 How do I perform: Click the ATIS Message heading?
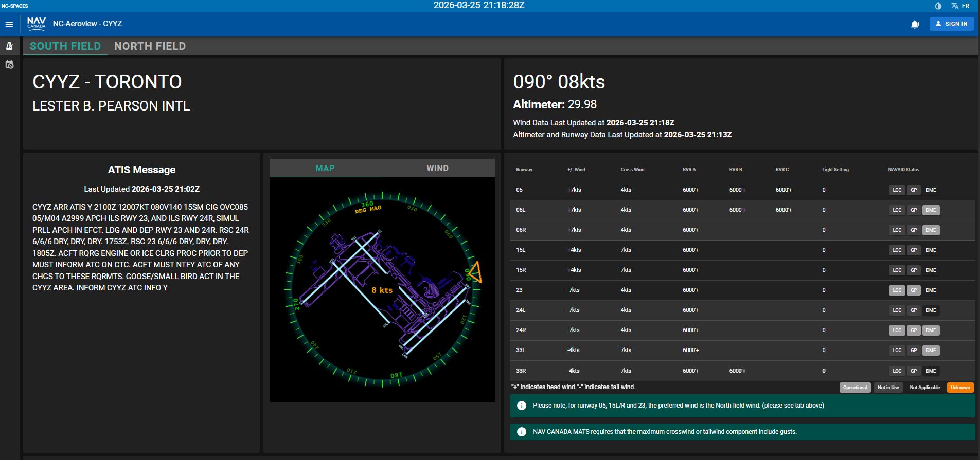click(141, 170)
